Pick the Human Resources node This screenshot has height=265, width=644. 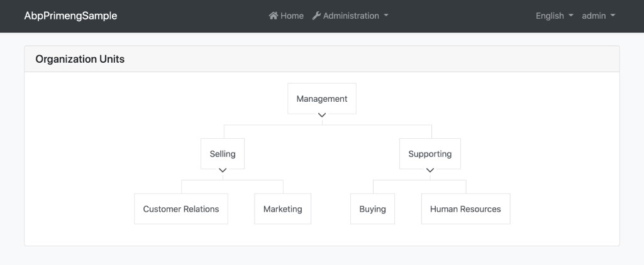pos(465,209)
